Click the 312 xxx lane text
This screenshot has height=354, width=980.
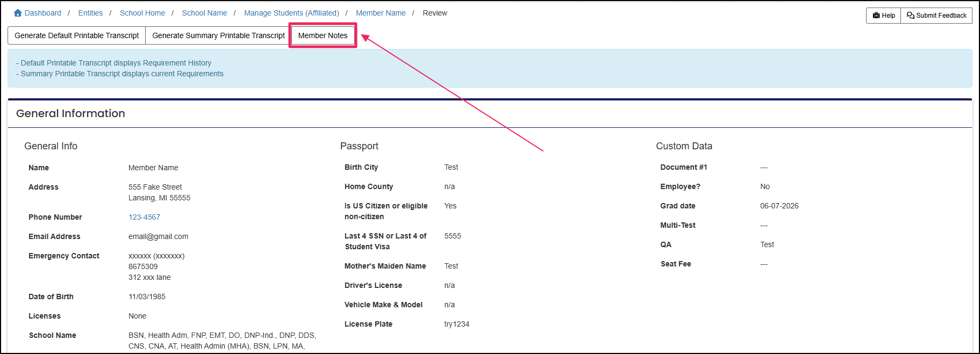149,277
